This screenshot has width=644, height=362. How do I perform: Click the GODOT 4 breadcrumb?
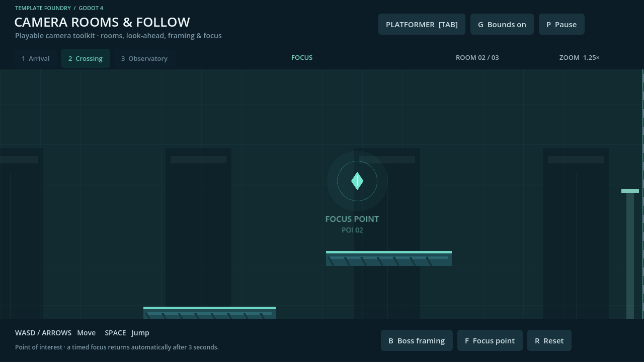[91, 8]
